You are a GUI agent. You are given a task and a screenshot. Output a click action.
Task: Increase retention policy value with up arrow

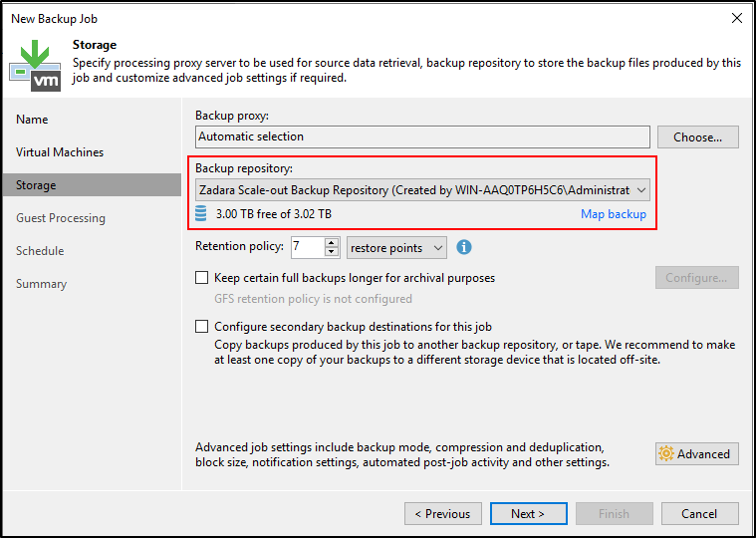332,242
